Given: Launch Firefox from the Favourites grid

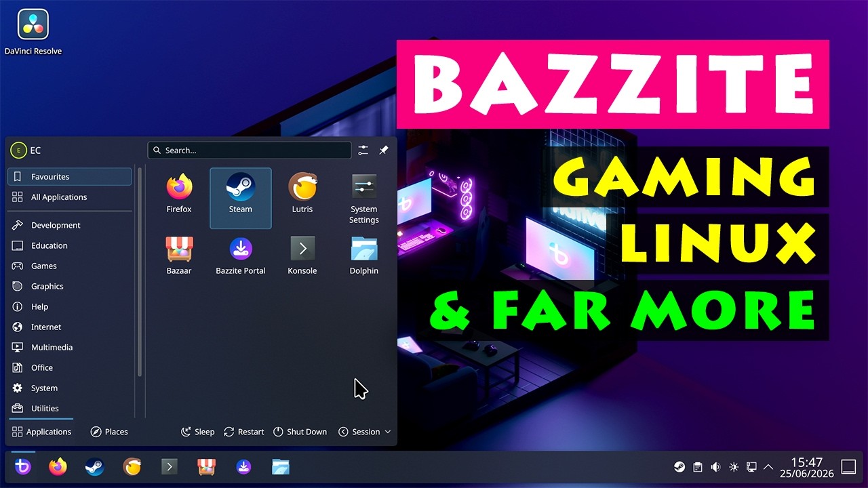Looking at the screenshot, I should (179, 193).
